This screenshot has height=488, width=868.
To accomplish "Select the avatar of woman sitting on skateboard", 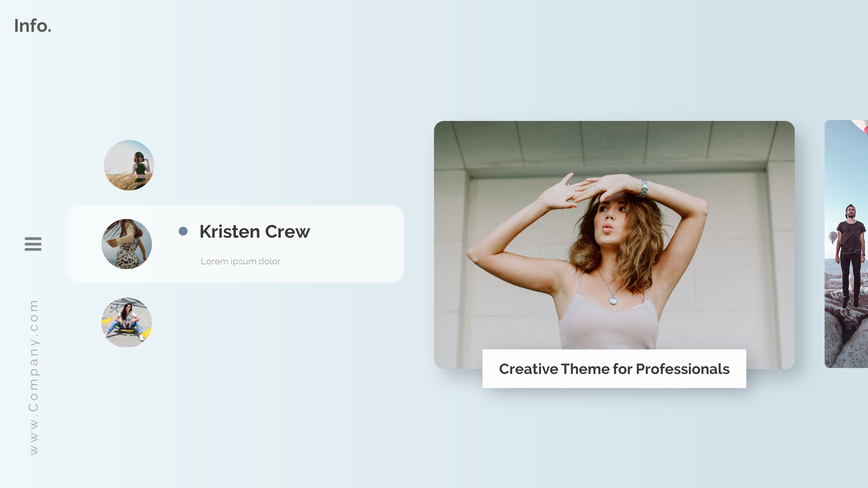I will pos(126,322).
